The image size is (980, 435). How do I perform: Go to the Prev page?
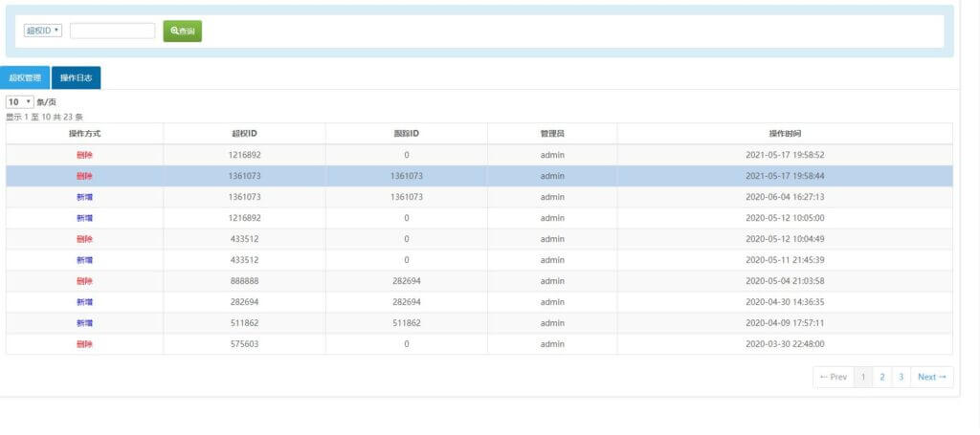click(833, 377)
